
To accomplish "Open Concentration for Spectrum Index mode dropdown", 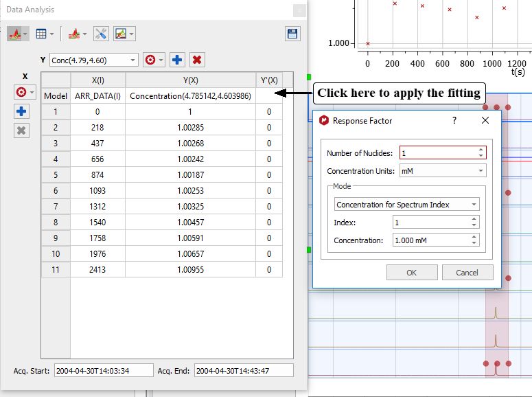I will tap(407, 205).
